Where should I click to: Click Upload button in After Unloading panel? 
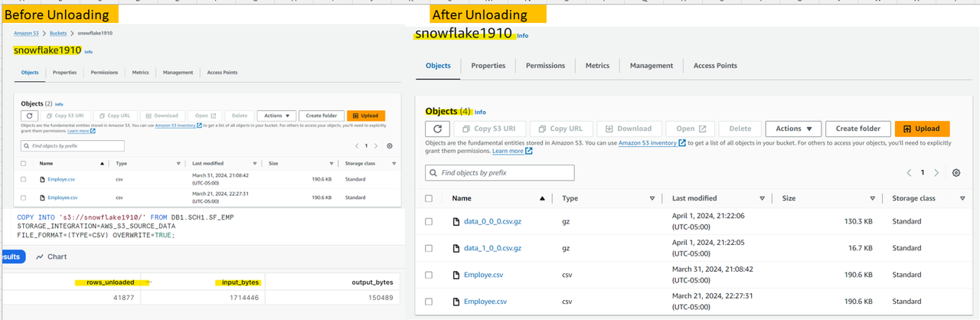[x=922, y=129]
